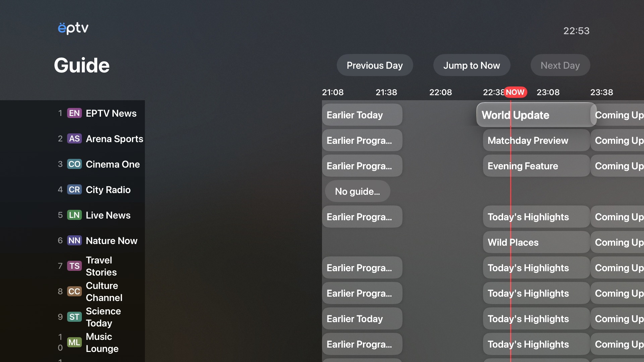Click the EN badge for EPTV News

(74, 113)
